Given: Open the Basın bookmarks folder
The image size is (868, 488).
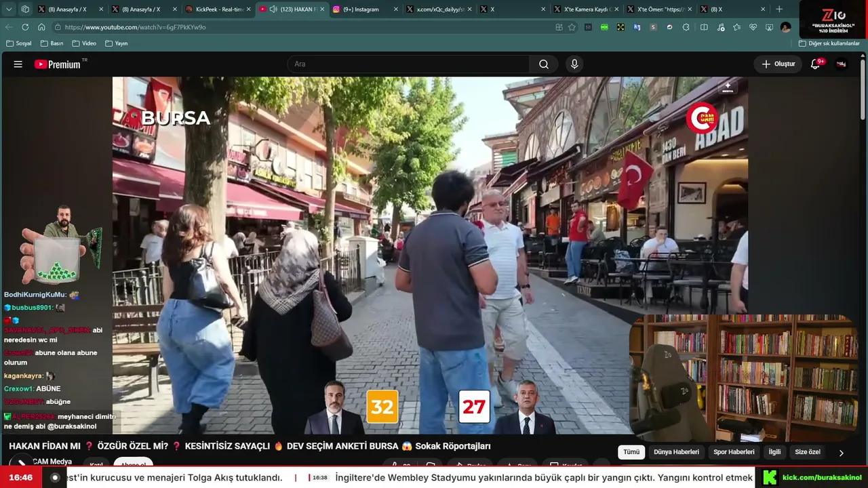Looking at the screenshot, I should tap(52, 43).
